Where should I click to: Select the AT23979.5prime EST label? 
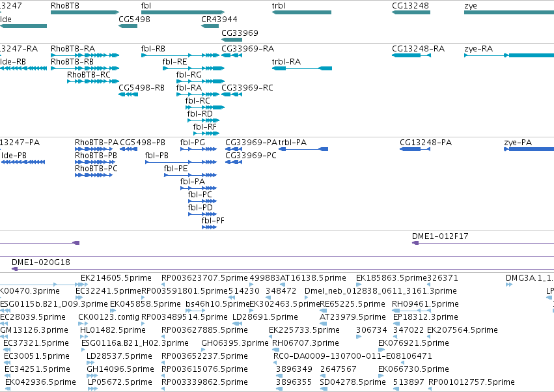(353, 317)
